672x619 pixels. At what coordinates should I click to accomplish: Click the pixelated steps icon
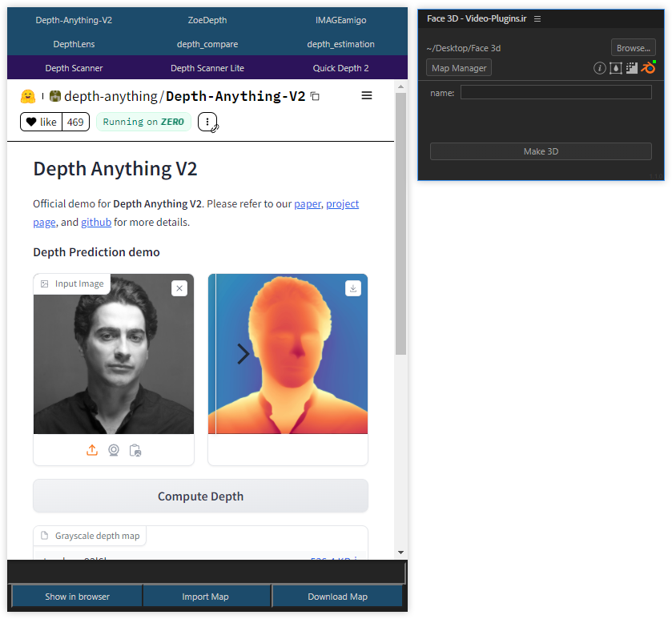(632, 68)
